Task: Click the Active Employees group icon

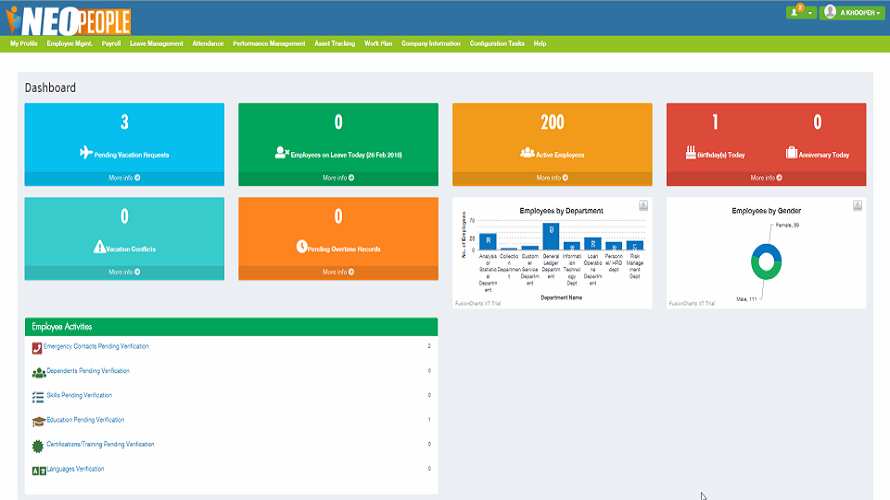Action: (527, 153)
